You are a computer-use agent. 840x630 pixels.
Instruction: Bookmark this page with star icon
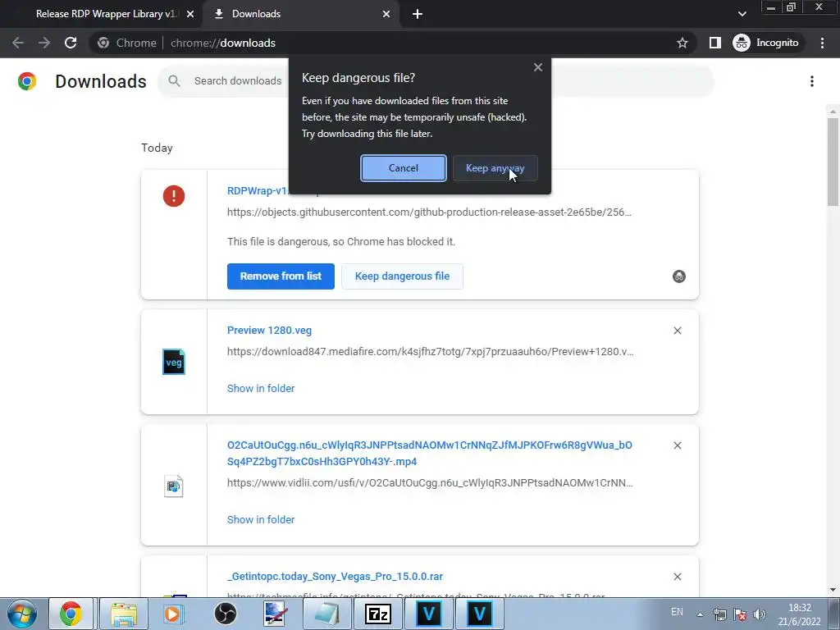coord(682,43)
